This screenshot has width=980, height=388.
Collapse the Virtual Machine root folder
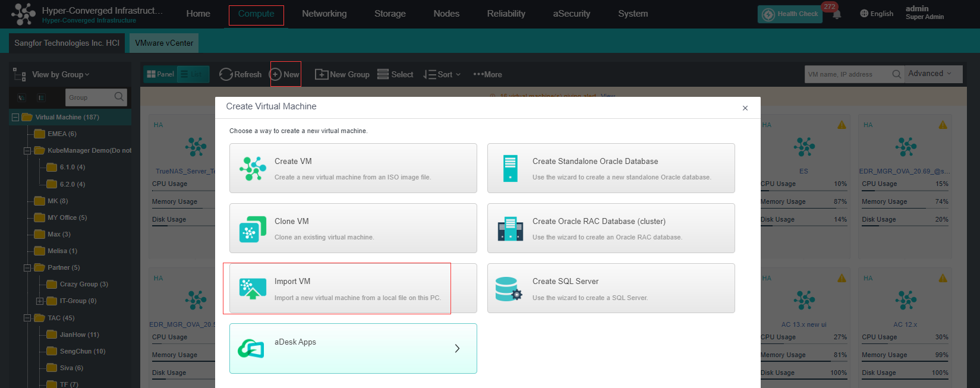pyautogui.click(x=15, y=117)
